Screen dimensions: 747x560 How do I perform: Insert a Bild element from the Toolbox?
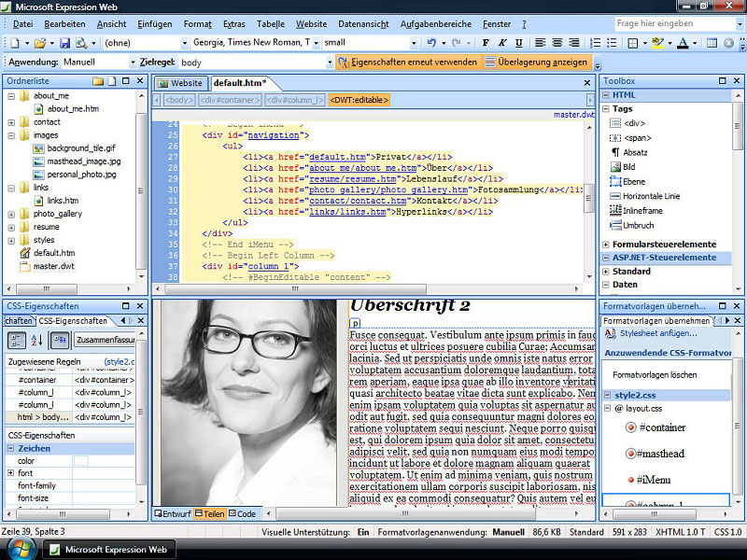tap(628, 166)
